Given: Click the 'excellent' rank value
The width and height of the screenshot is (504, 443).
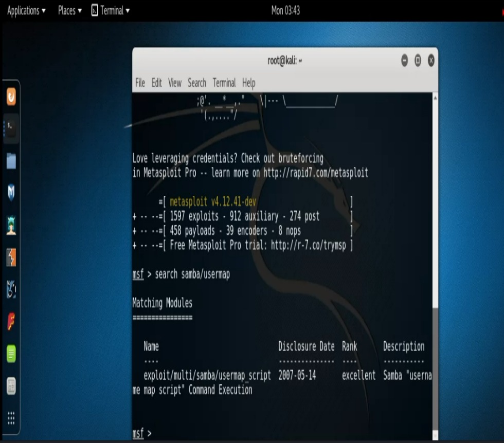Looking at the screenshot, I should tap(359, 376).
